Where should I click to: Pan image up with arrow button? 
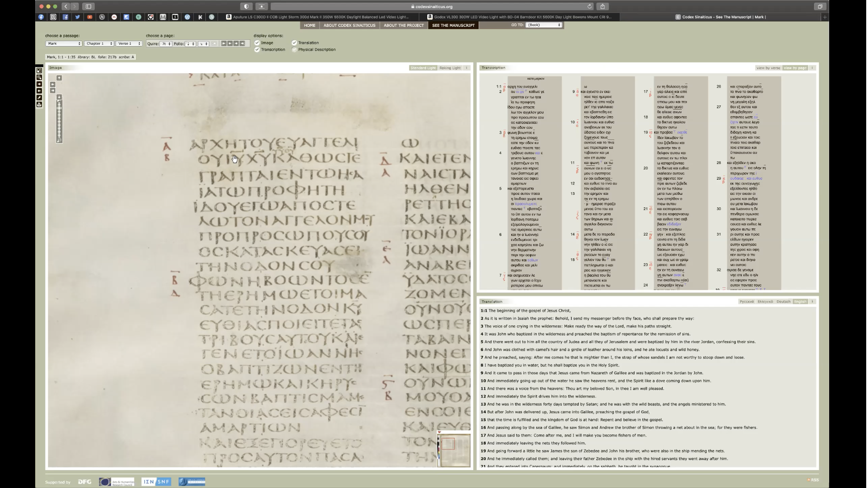tap(59, 78)
